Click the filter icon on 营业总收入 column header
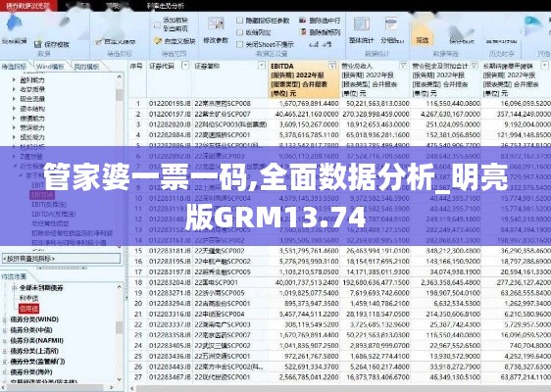Viewport: 551px width, 392px height. point(403,65)
